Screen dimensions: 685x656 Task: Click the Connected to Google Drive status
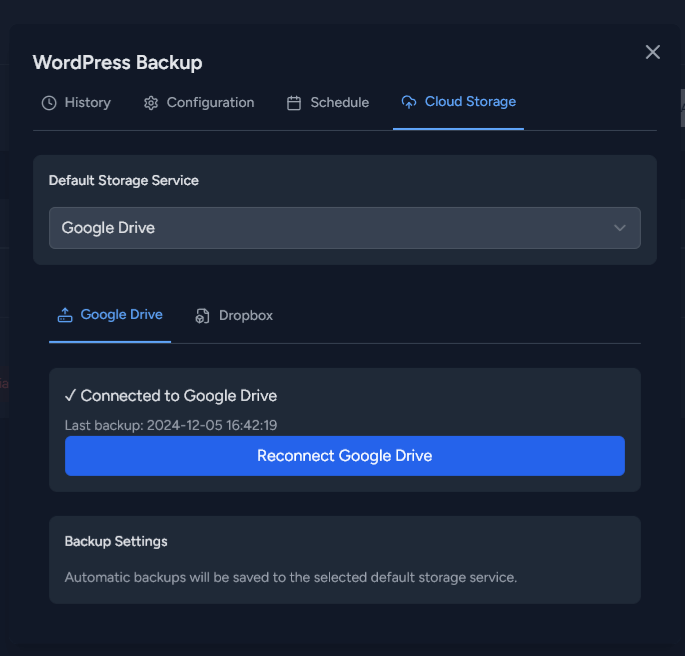[171, 396]
